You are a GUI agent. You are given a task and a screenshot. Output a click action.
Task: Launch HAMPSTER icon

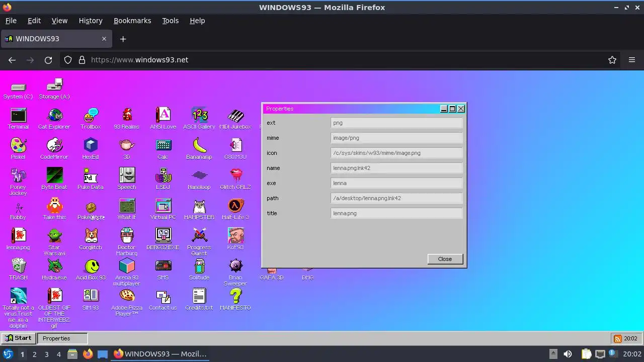199,210
